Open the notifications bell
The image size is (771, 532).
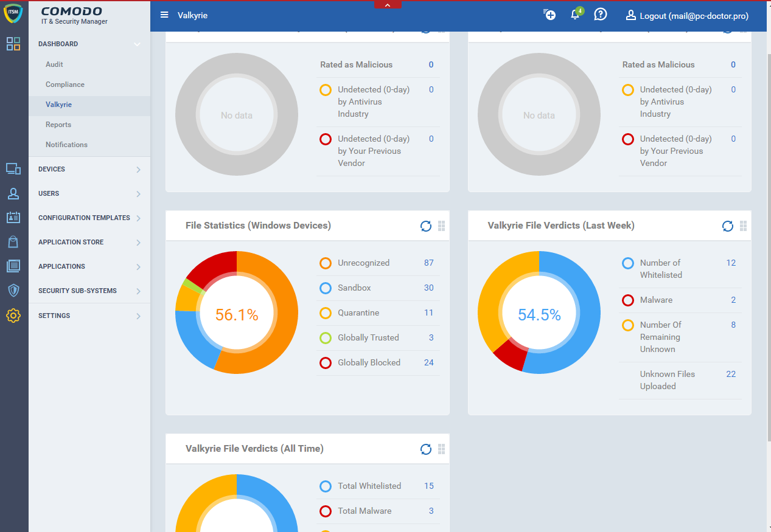click(576, 15)
